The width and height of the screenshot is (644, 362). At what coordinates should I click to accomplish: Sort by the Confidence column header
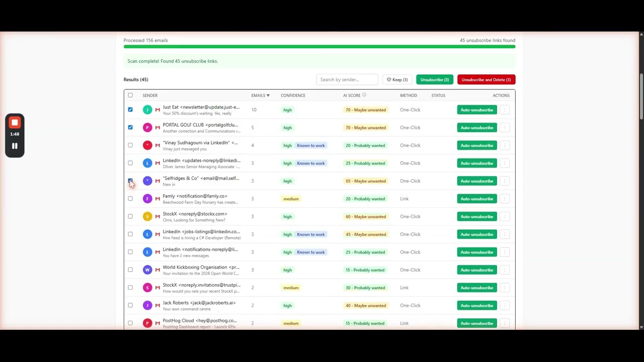(x=293, y=95)
